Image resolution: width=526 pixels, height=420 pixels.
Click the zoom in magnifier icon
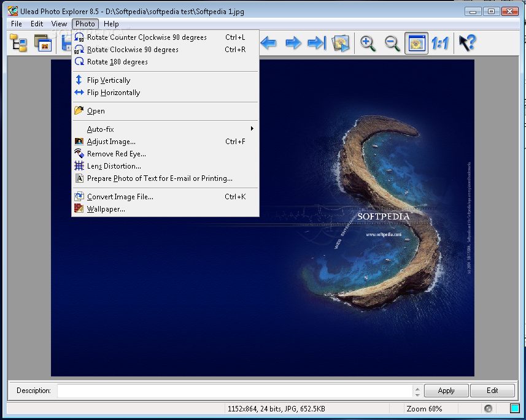click(367, 44)
